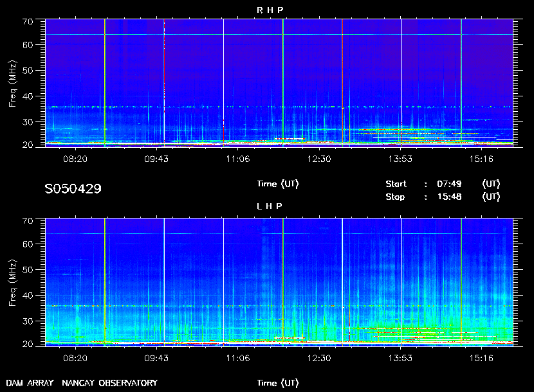Click the "08:20" time tick under the RHP panel

click(75, 159)
